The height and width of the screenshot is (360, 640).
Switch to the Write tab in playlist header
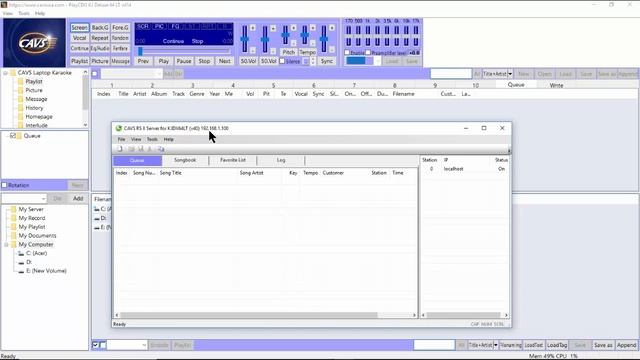click(556, 85)
